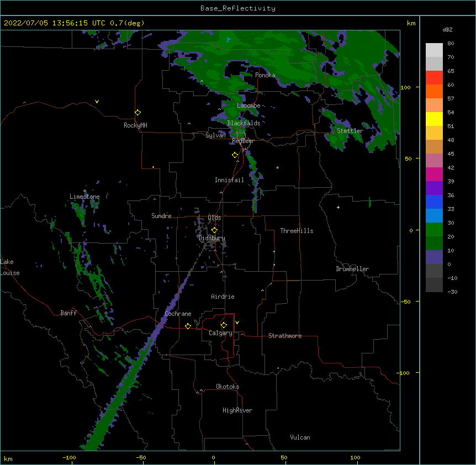Click the -100 tick on bottom horizontal axis
The image size is (476, 465).
(x=69, y=457)
